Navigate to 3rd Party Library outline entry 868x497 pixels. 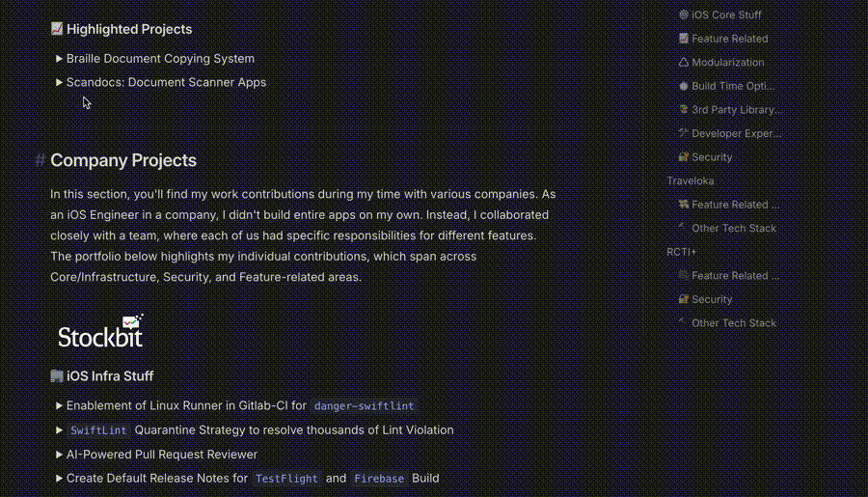pyautogui.click(x=736, y=110)
